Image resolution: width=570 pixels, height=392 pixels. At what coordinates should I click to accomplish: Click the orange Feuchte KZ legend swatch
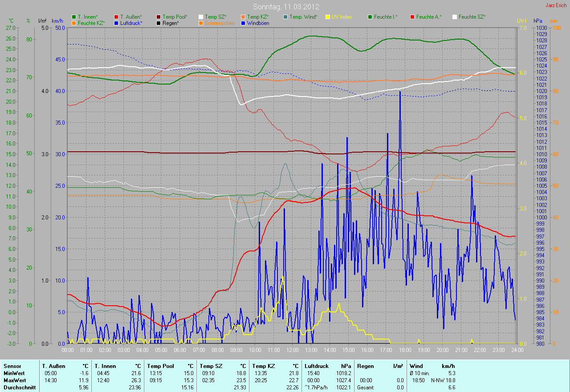pos(74,23)
